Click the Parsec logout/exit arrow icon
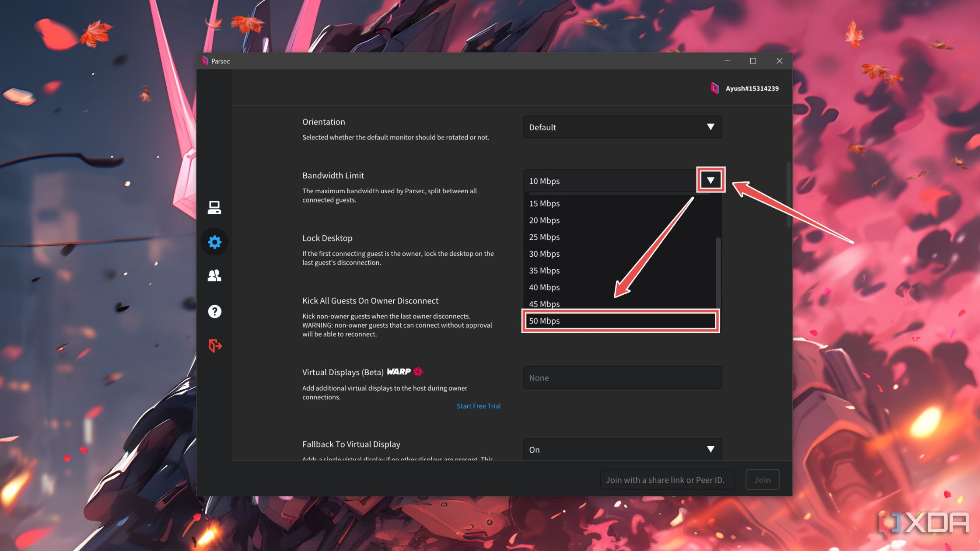980x551 pixels. pyautogui.click(x=215, y=346)
